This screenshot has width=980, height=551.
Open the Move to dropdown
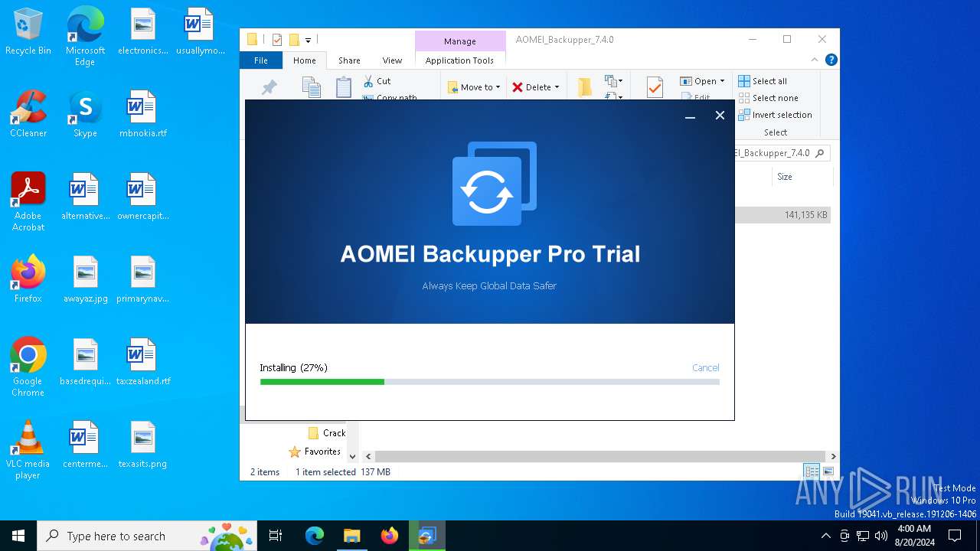tap(474, 87)
